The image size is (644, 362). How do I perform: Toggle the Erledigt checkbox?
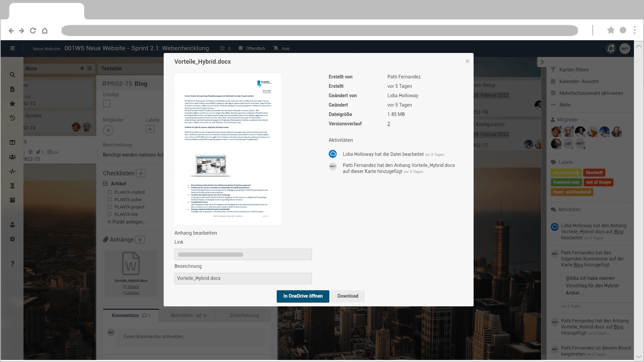[107, 104]
